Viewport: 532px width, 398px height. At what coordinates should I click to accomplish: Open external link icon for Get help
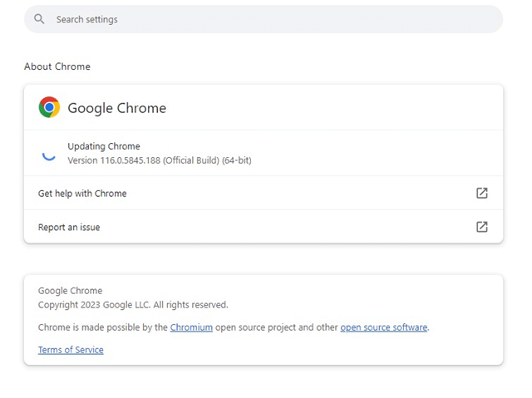[482, 193]
